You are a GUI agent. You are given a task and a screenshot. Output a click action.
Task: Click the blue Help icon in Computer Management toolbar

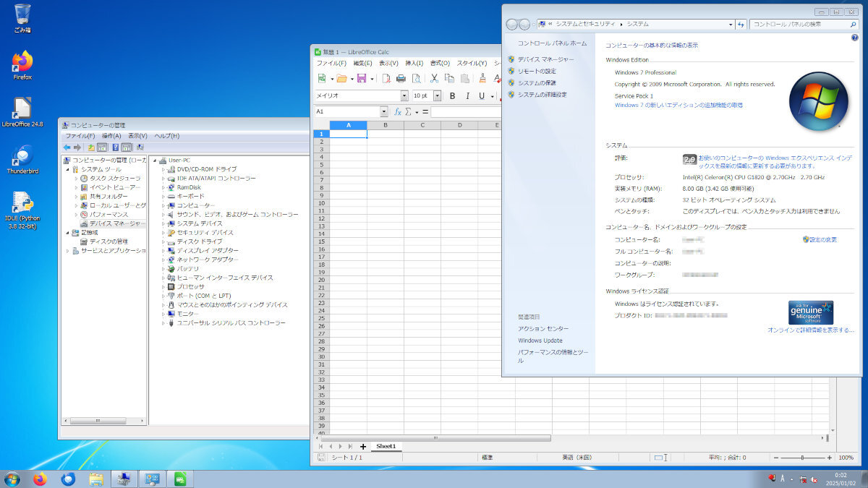tap(116, 147)
